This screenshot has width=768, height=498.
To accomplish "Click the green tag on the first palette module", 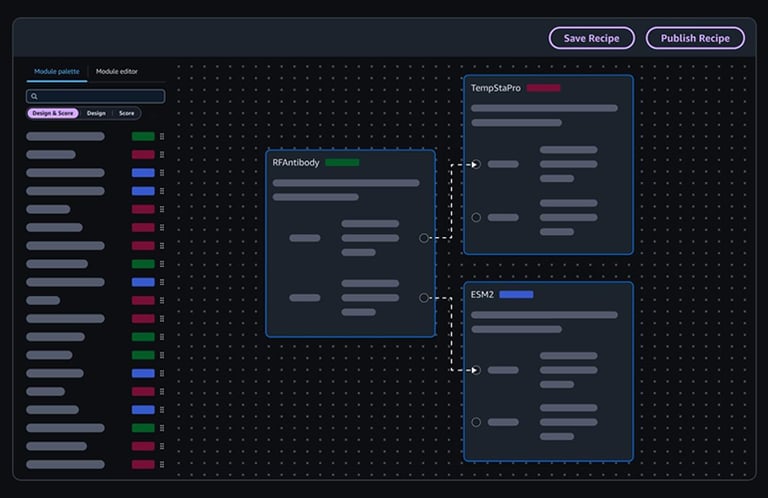I will pyautogui.click(x=143, y=137).
